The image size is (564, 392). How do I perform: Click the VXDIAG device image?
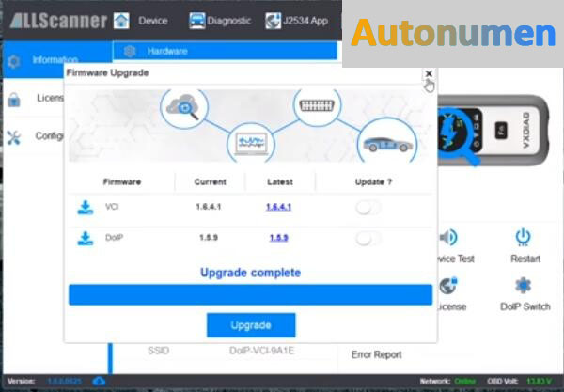[493, 130]
